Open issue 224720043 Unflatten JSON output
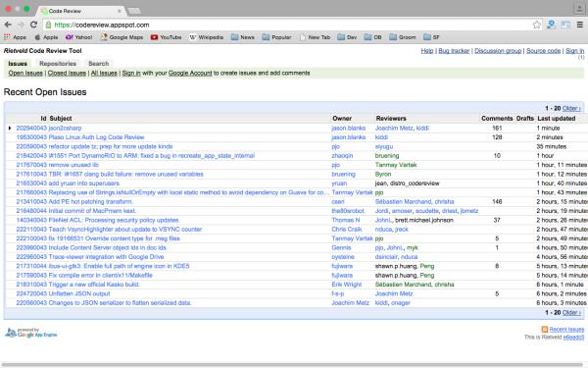 63,293
